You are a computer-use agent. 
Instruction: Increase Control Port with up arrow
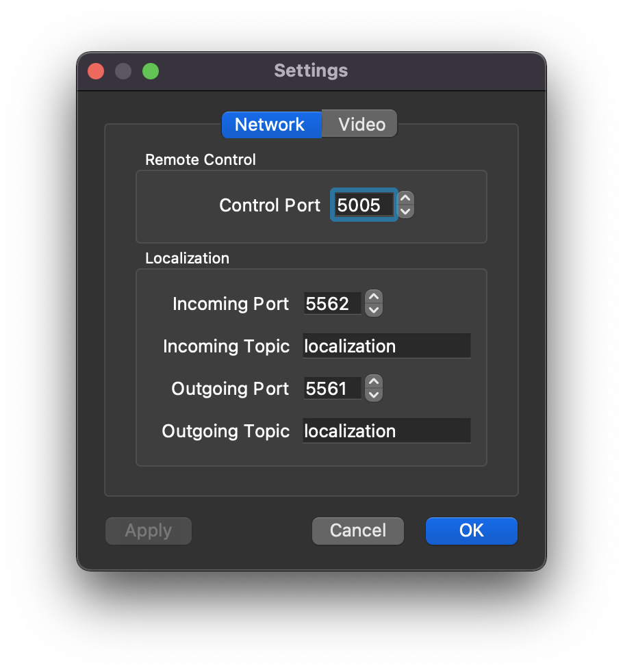point(405,198)
